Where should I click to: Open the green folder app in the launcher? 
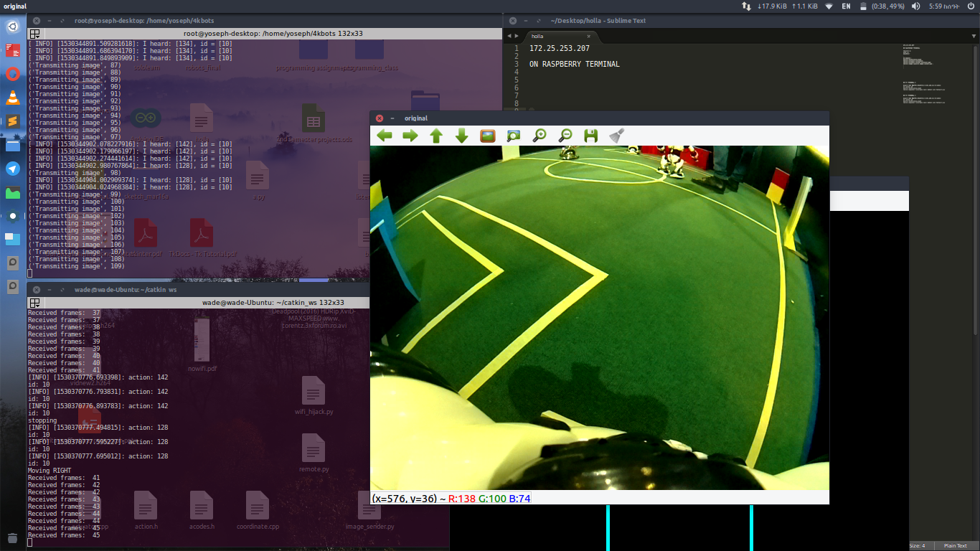pyautogui.click(x=13, y=192)
